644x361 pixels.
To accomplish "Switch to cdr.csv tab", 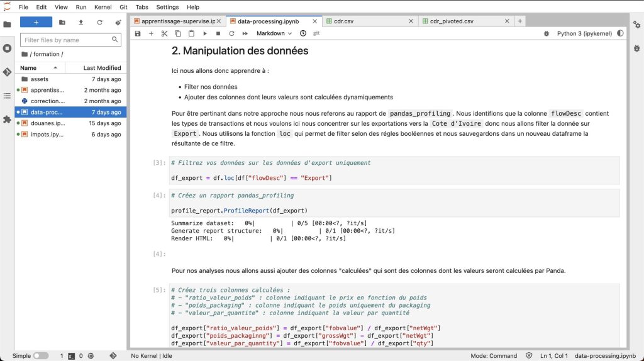I will [369, 21].
